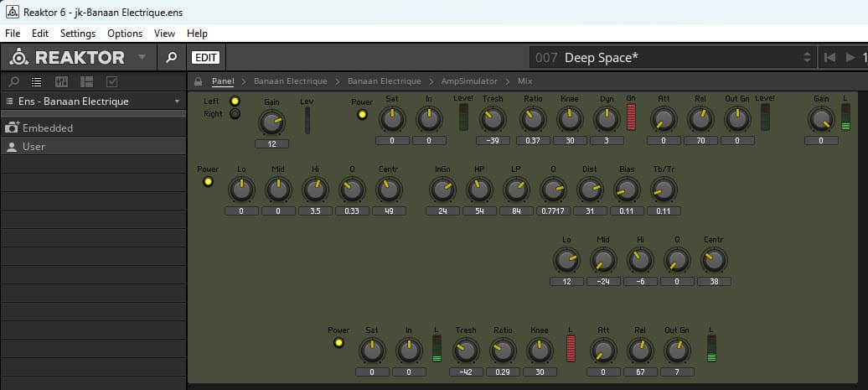Click the input Gain knob set to 12
This screenshot has width=868, height=390.
coord(271,122)
